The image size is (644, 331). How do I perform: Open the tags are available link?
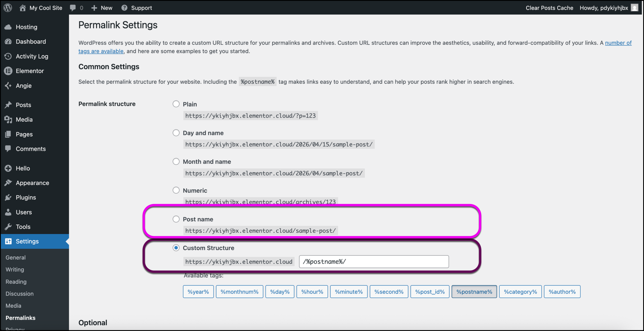[101, 51]
